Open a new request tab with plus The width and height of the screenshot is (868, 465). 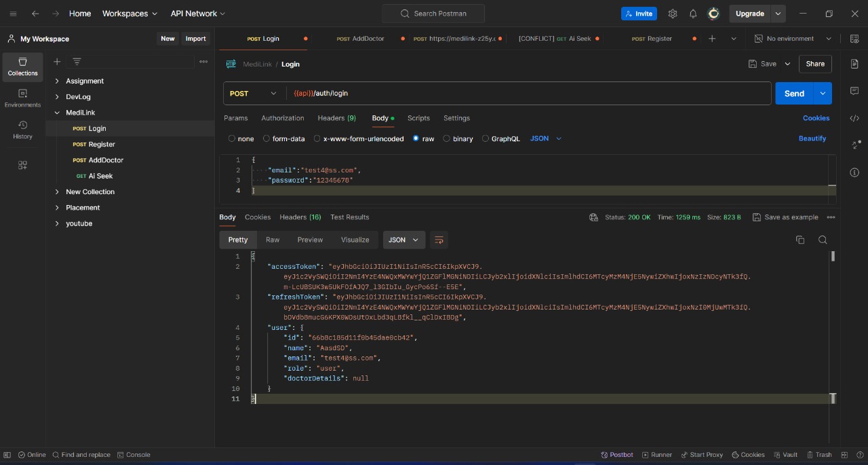712,39
